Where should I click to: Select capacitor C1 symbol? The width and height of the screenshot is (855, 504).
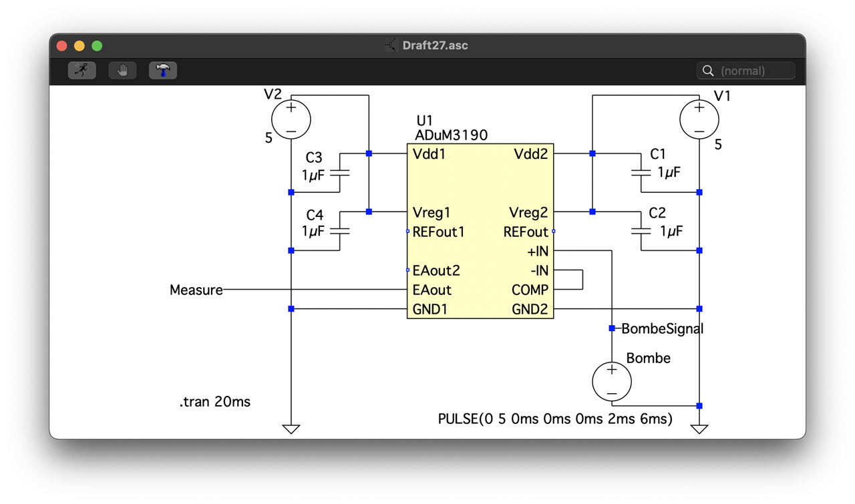(641, 173)
